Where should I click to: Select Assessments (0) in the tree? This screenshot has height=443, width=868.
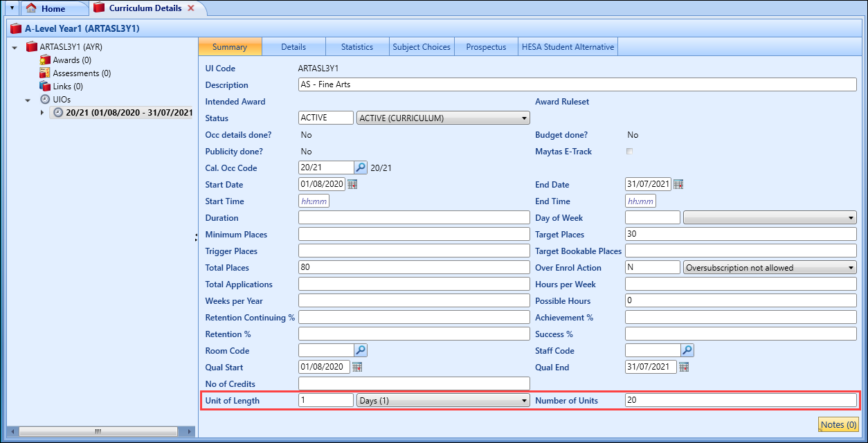(x=82, y=73)
